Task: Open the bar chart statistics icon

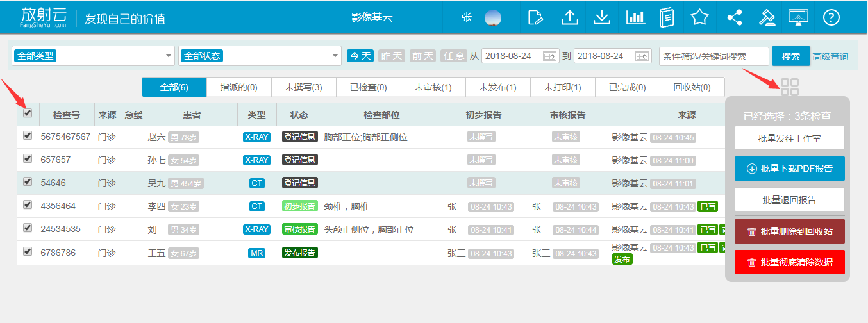Action: click(x=635, y=17)
